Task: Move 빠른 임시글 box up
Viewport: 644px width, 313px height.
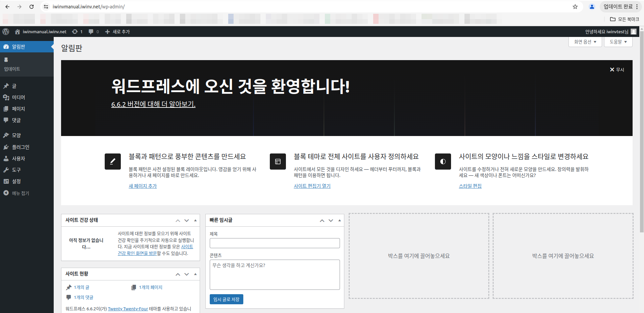Action: [322, 221]
